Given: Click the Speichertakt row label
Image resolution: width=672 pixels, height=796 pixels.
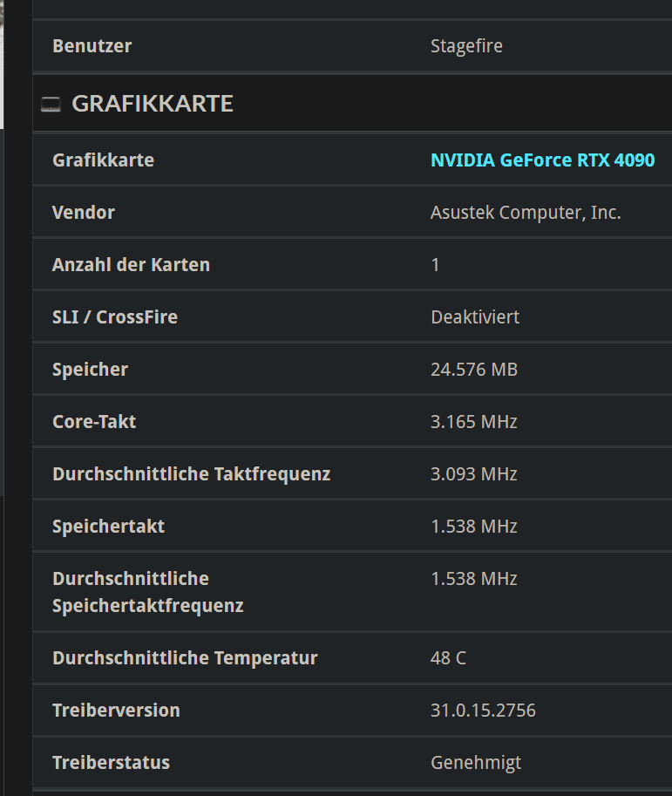Looking at the screenshot, I should pos(108,527).
